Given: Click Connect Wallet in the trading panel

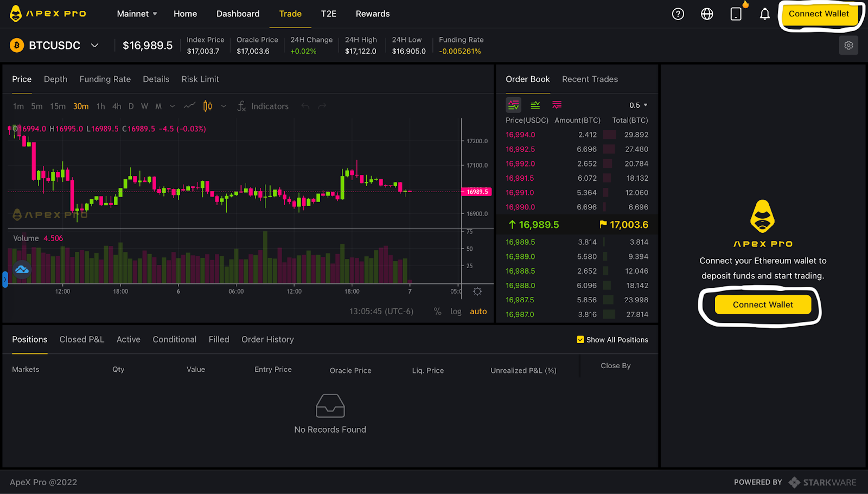Looking at the screenshot, I should pyautogui.click(x=763, y=305).
